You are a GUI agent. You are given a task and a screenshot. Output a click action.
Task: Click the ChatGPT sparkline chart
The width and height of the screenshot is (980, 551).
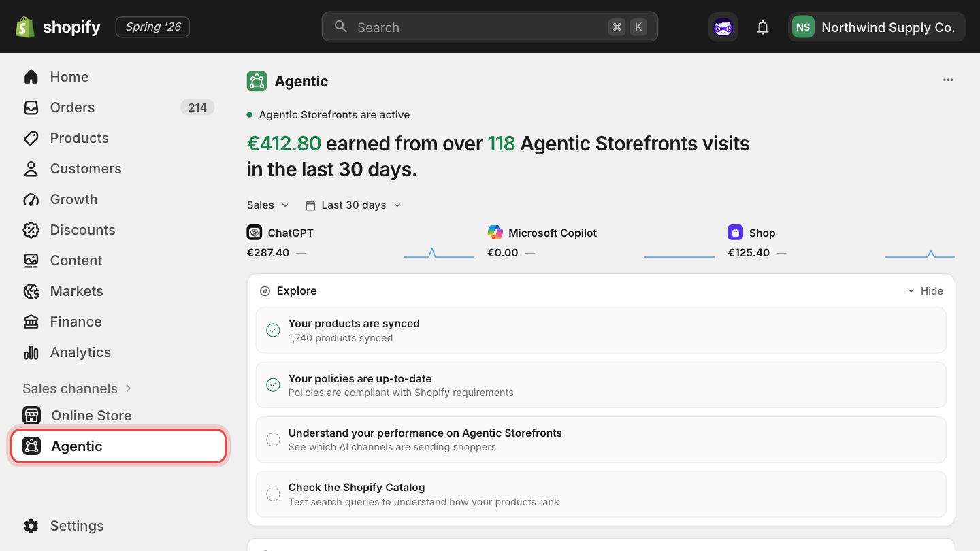pyautogui.click(x=439, y=253)
